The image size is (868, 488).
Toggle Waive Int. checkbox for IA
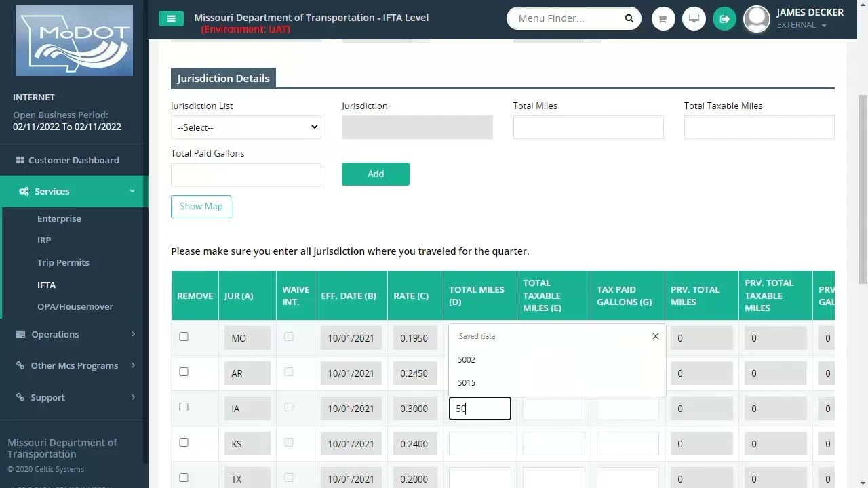click(x=289, y=407)
